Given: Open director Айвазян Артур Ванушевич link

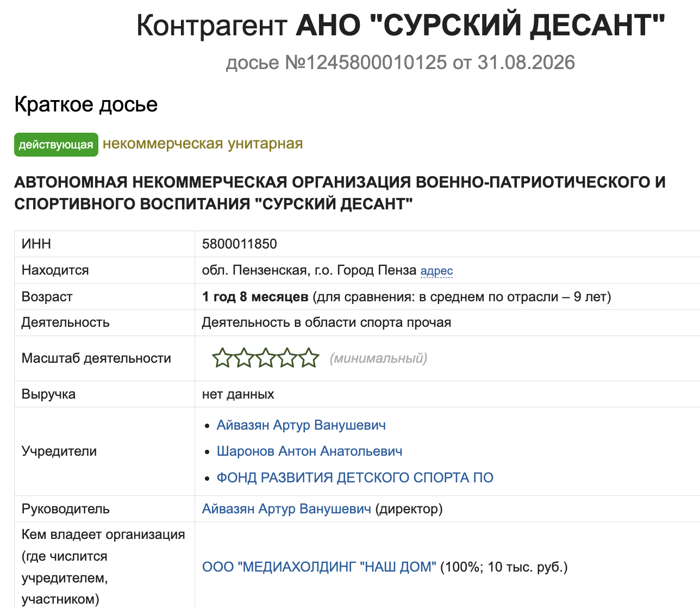Looking at the screenshot, I should 286,509.
